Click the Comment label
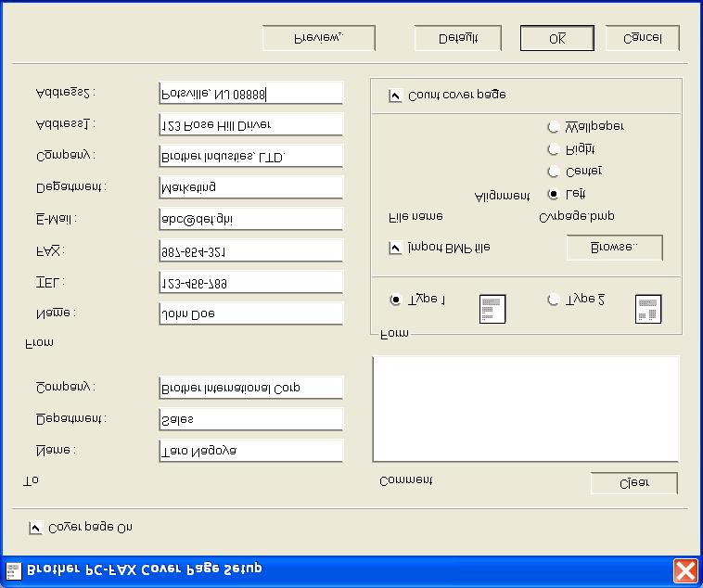 405,481
